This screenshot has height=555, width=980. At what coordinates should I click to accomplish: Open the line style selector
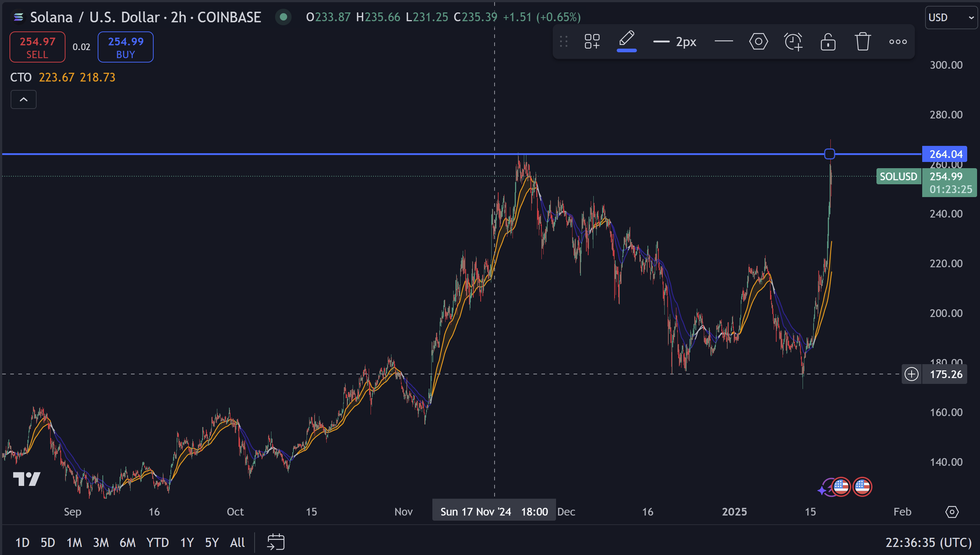point(723,42)
